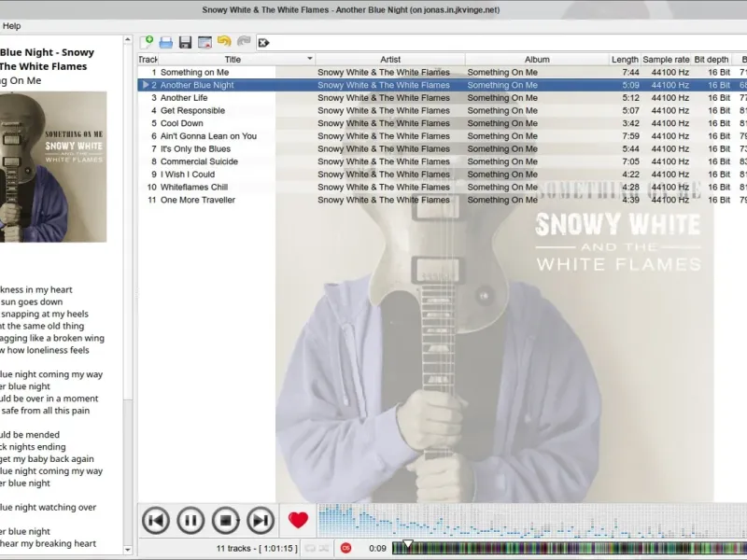This screenshot has height=560, width=747.
Task: Click the 7:59 length cell
Action: (631, 136)
